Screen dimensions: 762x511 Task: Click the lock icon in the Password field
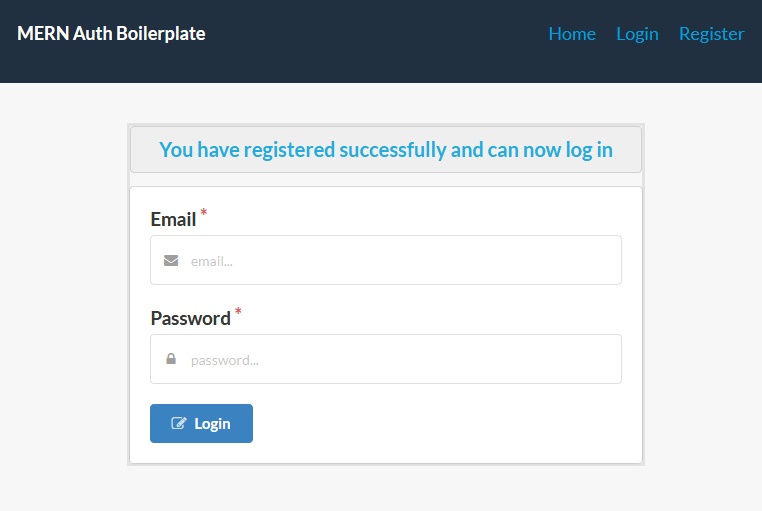171,359
